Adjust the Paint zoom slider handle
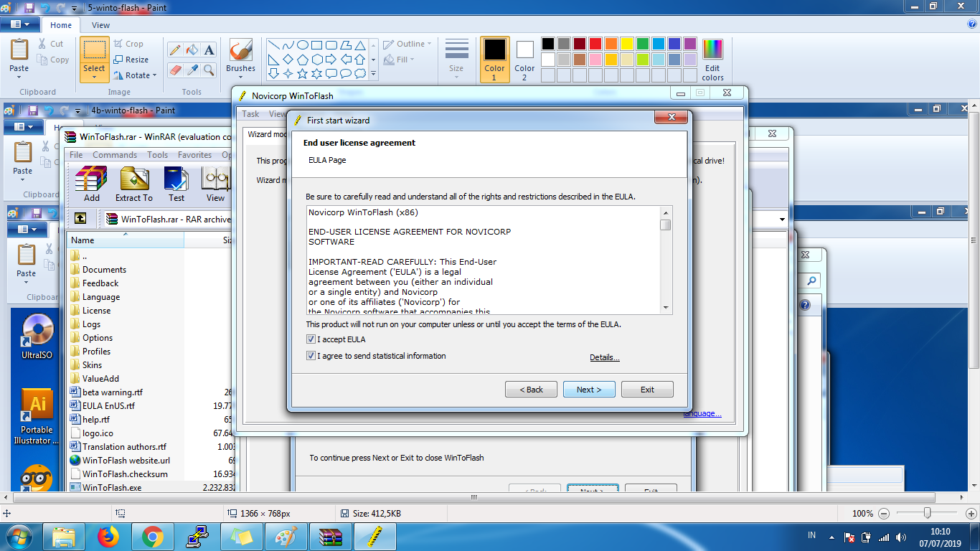This screenshot has height=551, width=980. tap(928, 514)
